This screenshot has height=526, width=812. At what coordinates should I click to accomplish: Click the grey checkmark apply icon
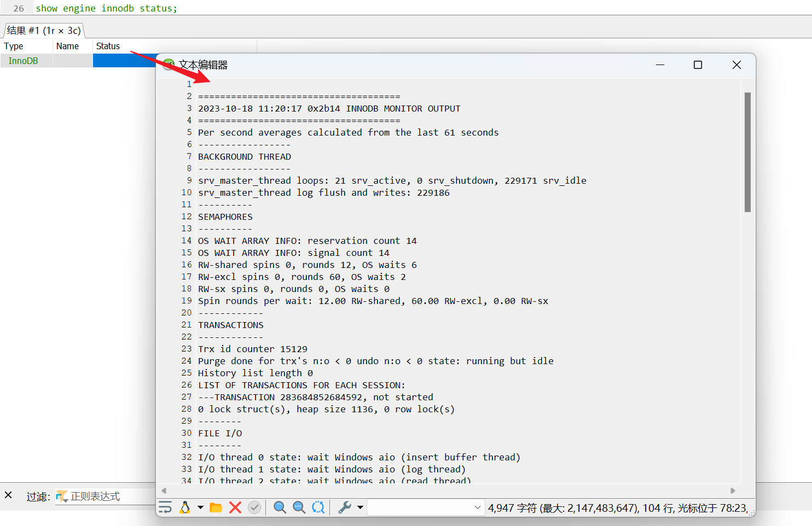[x=254, y=507]
